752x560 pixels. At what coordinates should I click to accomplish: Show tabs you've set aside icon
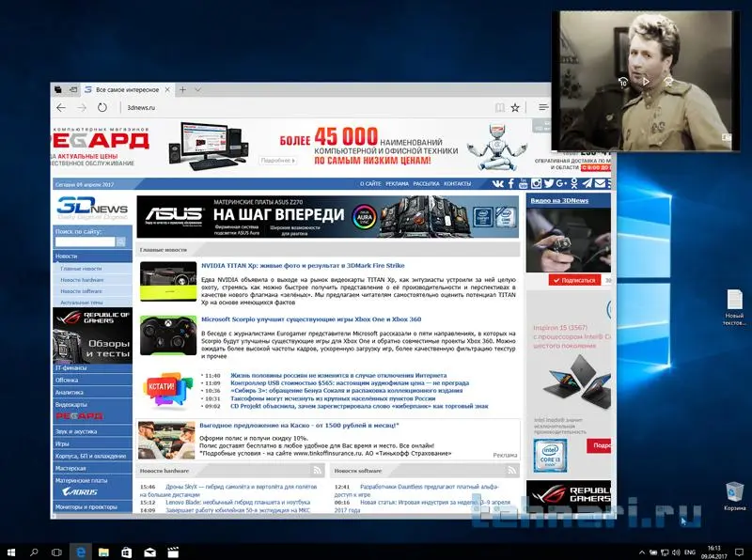[x=58, y=89]
